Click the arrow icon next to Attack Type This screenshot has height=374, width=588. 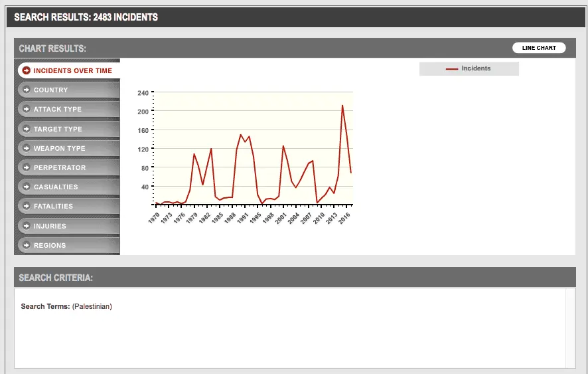tap(25, 109)
